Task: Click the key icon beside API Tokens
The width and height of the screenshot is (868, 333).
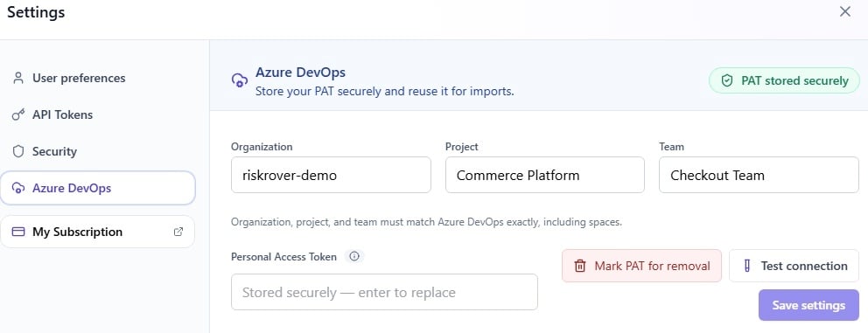Action: tap(18, 114)
